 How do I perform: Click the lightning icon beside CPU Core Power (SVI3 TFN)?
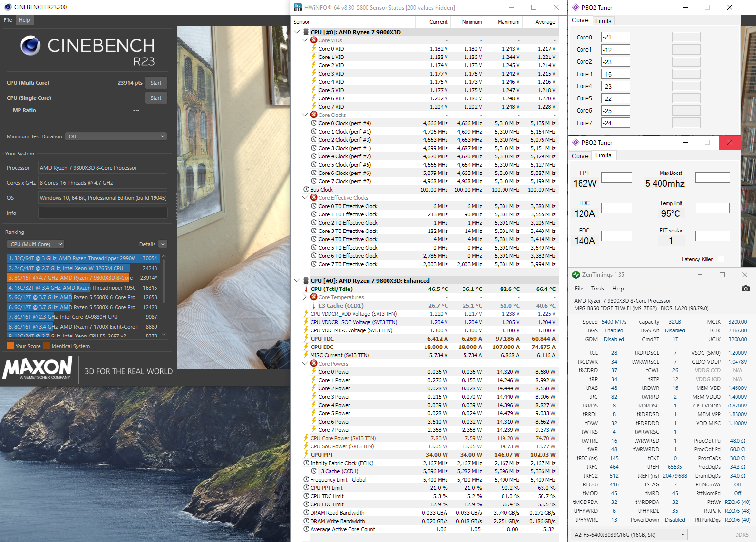coord(306,438)
